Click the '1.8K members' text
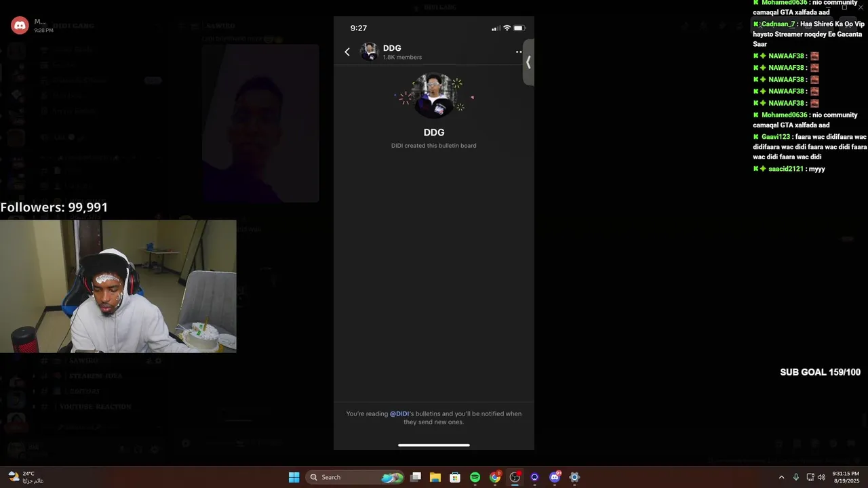Image resolution: width=868 pixels, height=488 pixels. coord(402,58)
